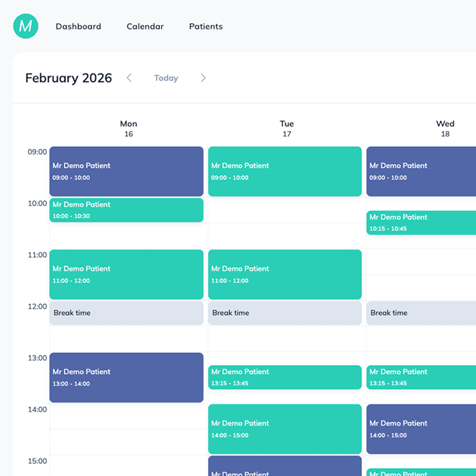Open Monday 13:00 - 14:00 appointment
Viewport: 476px width, 476px height.
coord(126,377)
